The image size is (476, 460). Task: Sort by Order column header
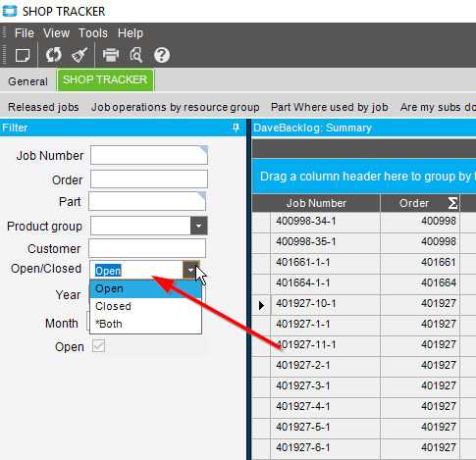coord(414,203)
